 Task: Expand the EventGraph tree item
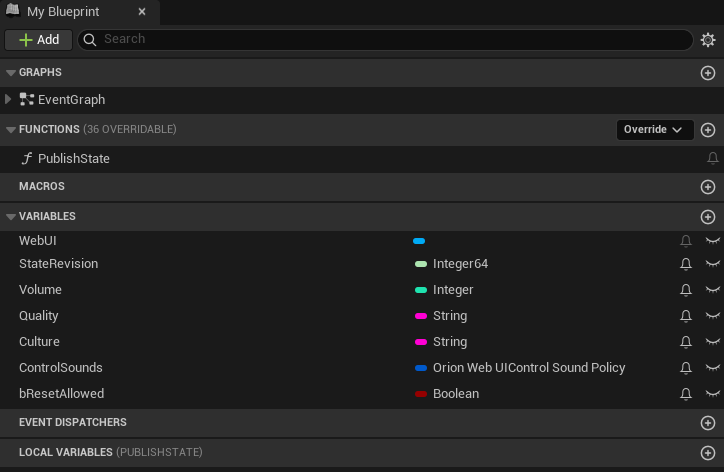(8, 99)
